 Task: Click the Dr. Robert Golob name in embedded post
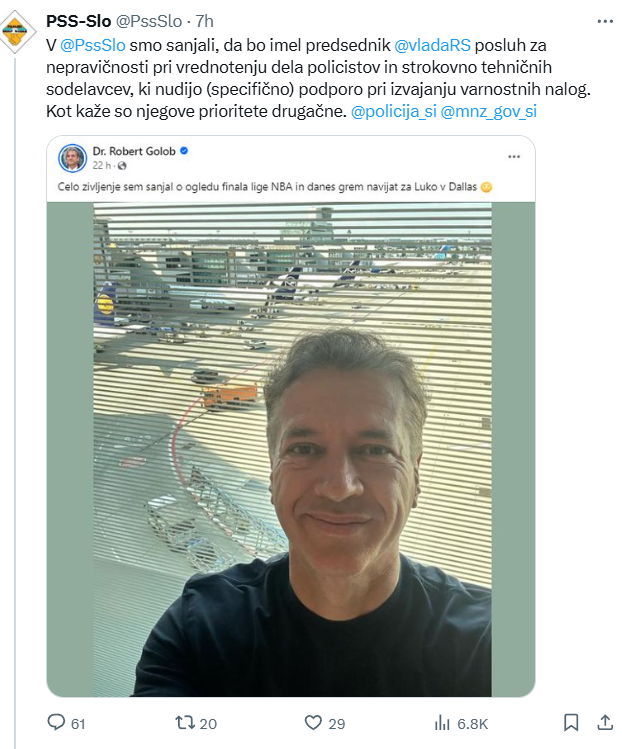coord(134,151)
